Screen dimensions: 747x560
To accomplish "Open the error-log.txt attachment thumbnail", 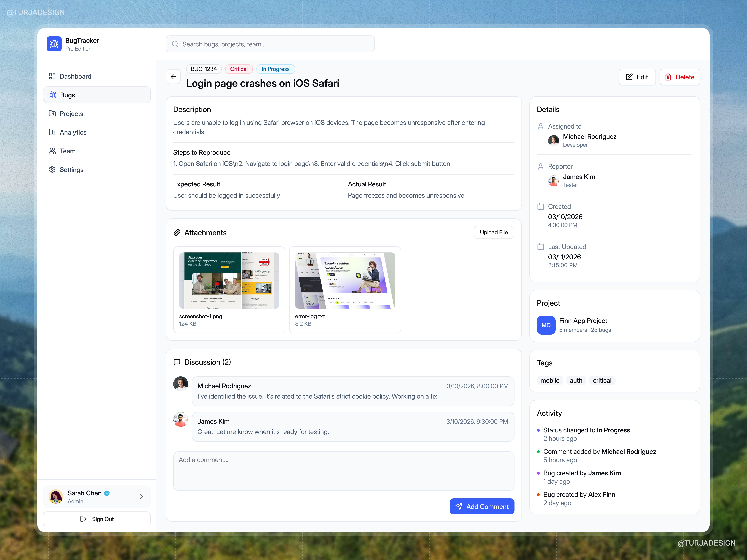I will tap(345, 280).
